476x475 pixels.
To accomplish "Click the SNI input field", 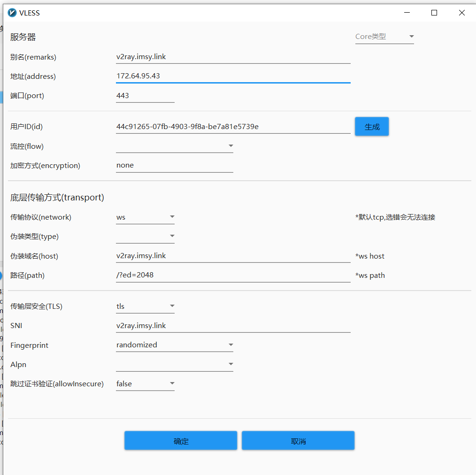I will tap(233, 326).
